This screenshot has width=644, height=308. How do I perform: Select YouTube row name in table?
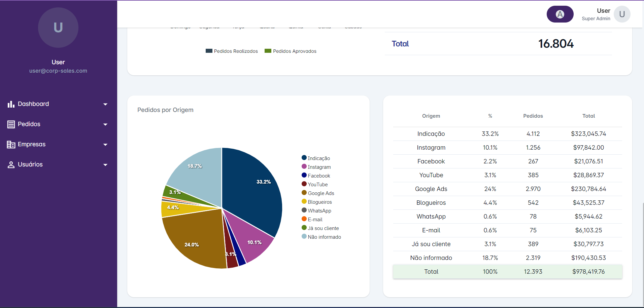coord(431,175)
